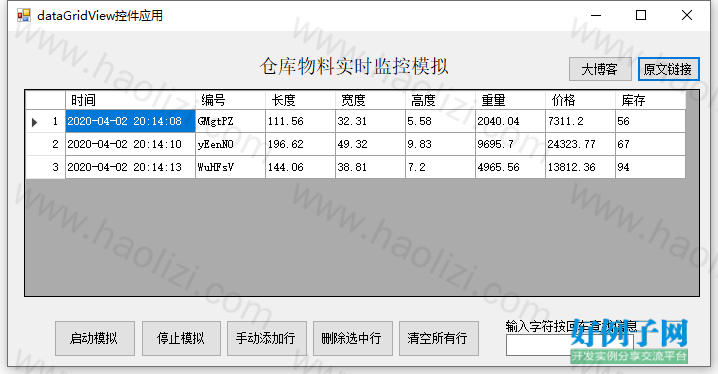Select stock cell 67

point(651,144)
